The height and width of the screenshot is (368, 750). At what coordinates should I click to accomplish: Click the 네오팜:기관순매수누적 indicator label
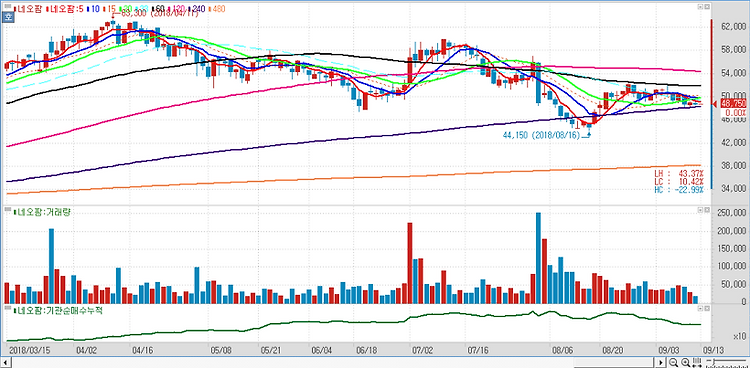pyautogui.click(x=57, y=311)
